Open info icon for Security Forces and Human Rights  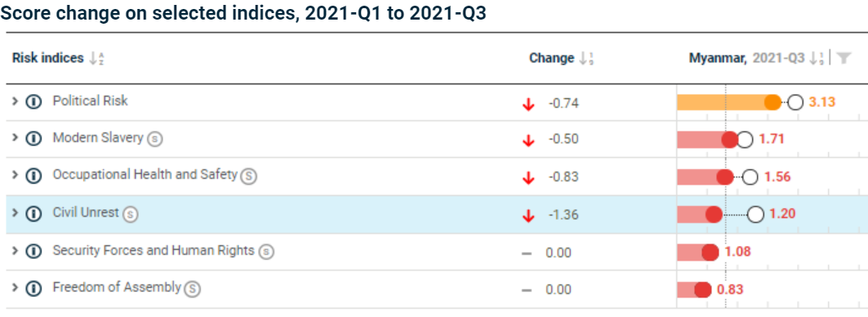(x=33, y=251)
